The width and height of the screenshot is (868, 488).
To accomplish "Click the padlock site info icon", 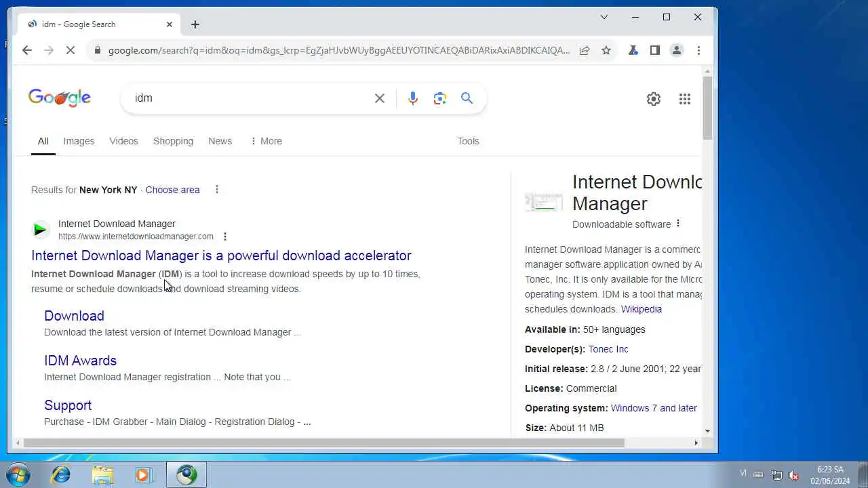I will (98, 50).
